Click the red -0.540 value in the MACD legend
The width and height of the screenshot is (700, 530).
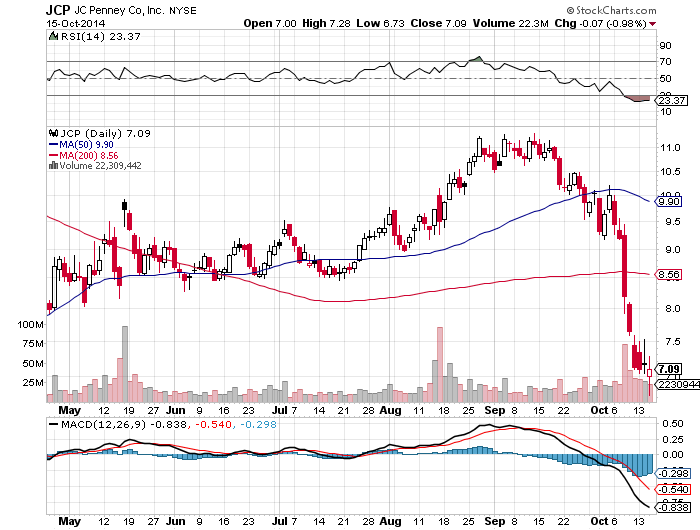point(214,424)
